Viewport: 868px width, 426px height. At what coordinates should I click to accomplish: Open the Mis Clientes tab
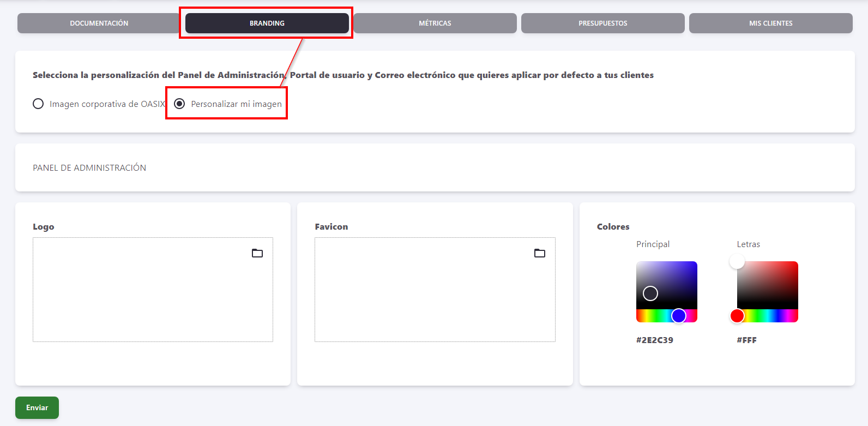coord(770,23)
